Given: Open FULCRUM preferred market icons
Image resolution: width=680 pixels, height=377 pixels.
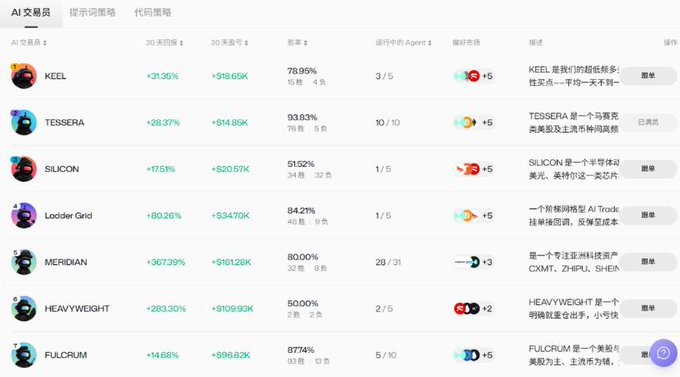Looking at the screenshot, I should click(x=474, y=355).
